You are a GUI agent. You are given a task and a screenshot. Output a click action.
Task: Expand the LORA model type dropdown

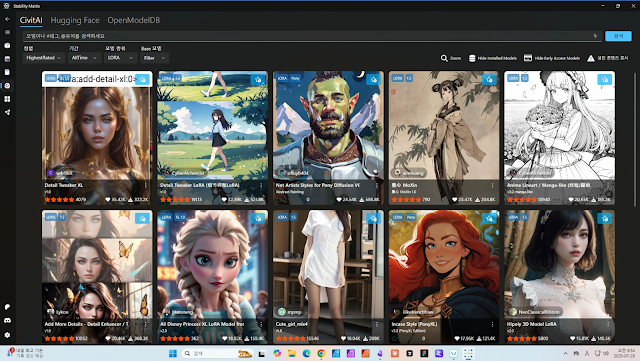(120, 58)
